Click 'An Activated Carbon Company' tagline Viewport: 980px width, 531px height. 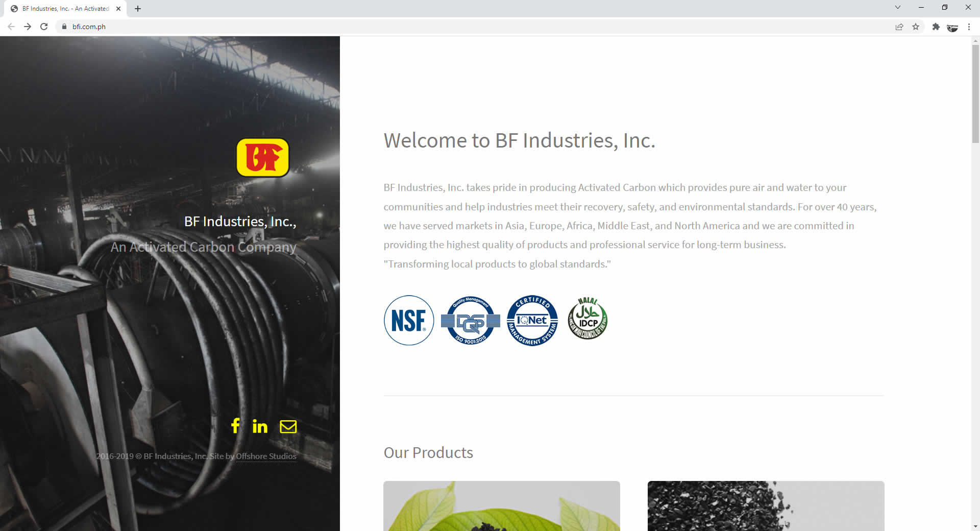click(204, 247)
